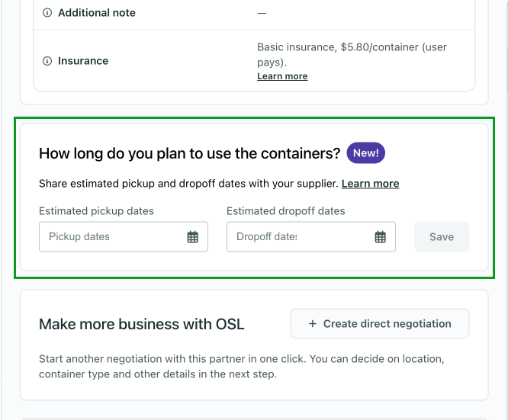Click the Estimated dropoff dates label

click(x=285, y=211)
